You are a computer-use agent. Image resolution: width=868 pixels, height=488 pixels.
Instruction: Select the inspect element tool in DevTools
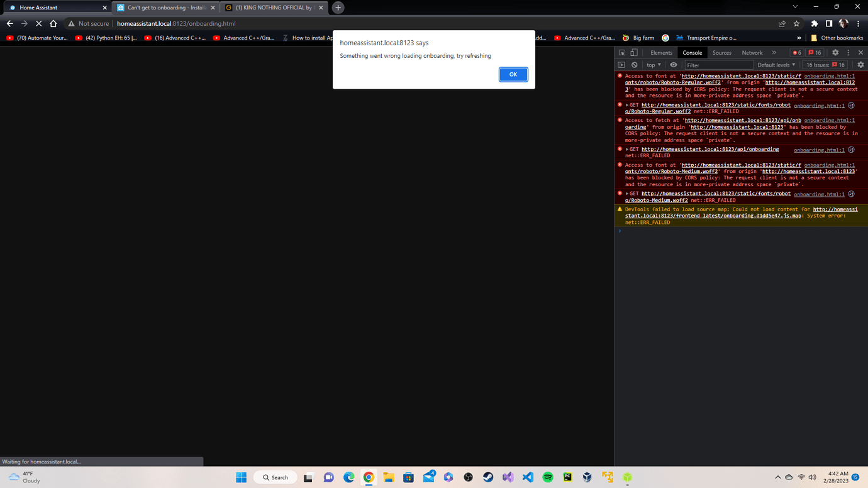coord(622,53)
